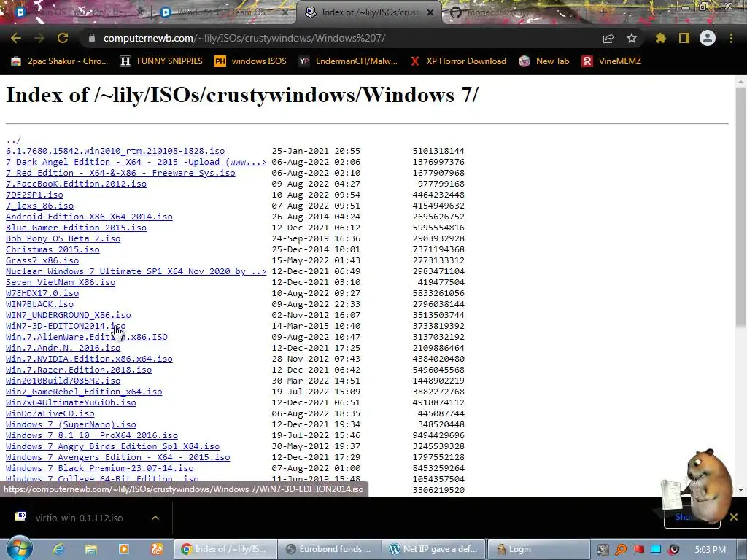The image size is (747, 560).
Task: Open Windows Explorer folder on taskbar
Action: [x=91, y=549]
